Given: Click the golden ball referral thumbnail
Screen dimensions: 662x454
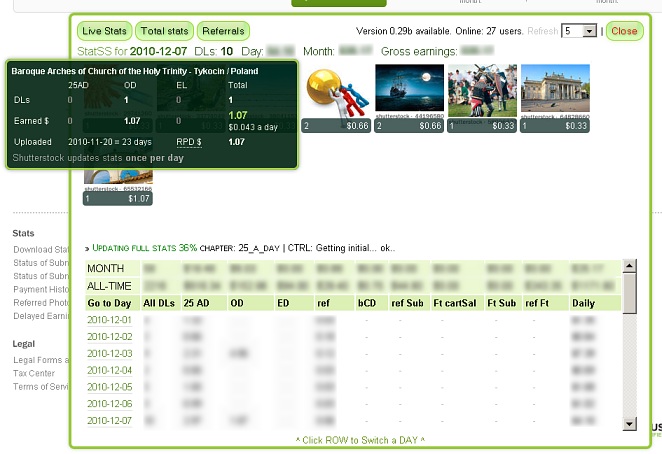Looking at the screenshot, I should point(335,92).
